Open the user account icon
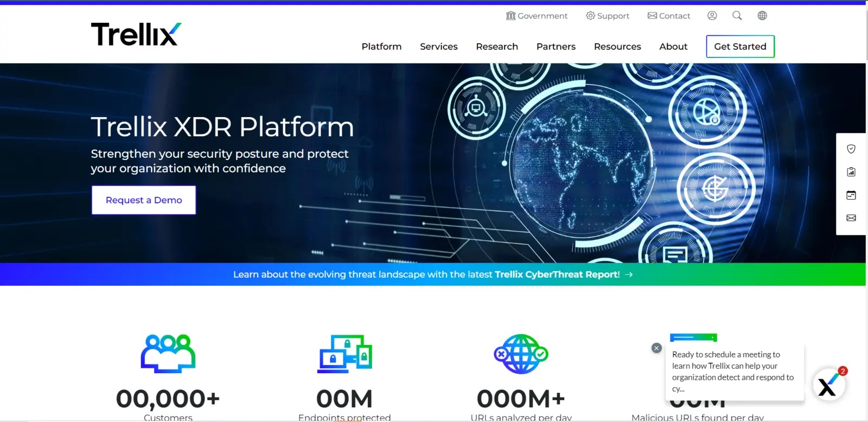Viewport: 868px width, 422px height. pyautogui.click(x=712, y=16)
